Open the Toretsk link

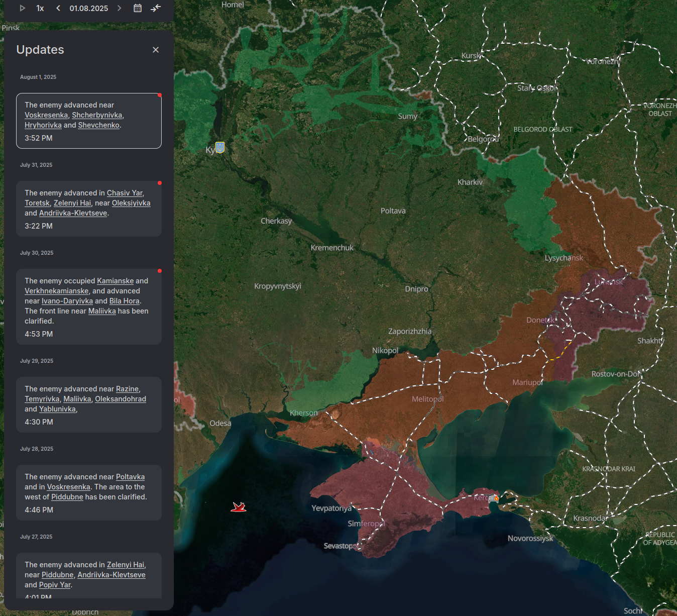37,203
